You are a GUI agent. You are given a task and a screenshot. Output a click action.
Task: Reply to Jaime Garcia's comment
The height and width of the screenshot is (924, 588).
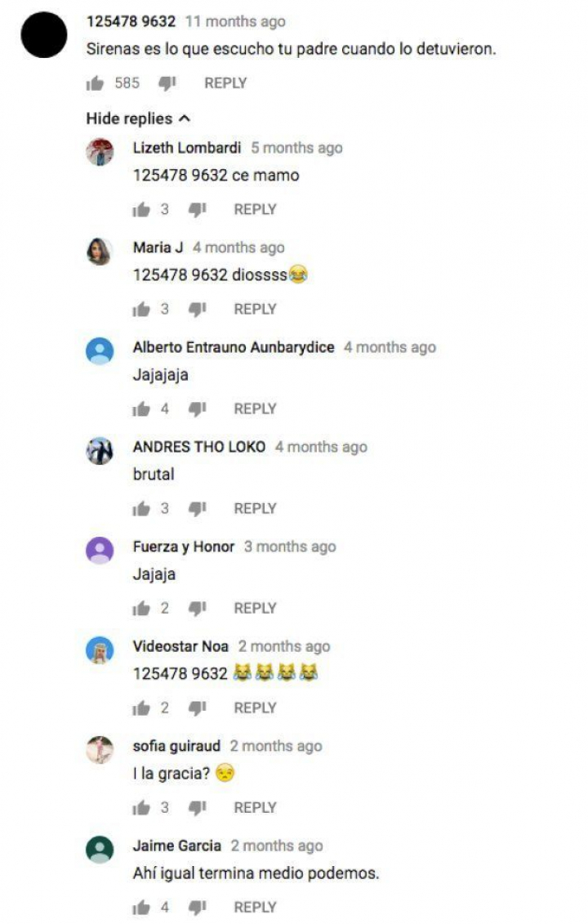pos(255,907)
